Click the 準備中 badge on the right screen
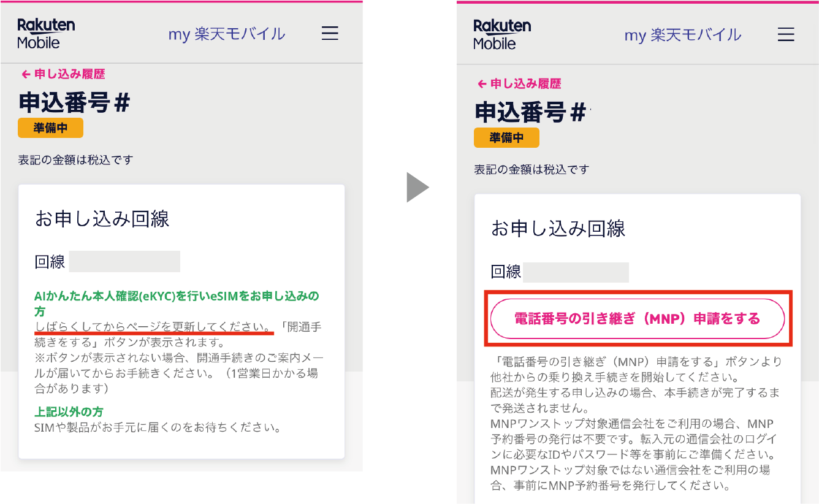The image size is (819, 504). (506, 137)
